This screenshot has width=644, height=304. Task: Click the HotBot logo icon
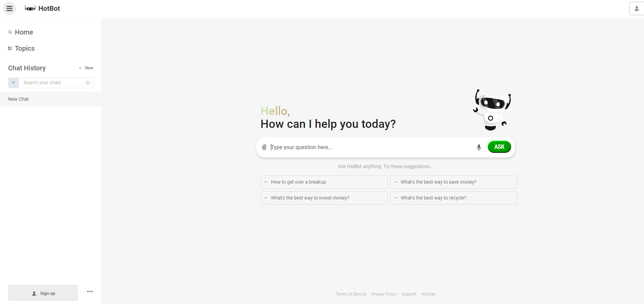[30, 8]
